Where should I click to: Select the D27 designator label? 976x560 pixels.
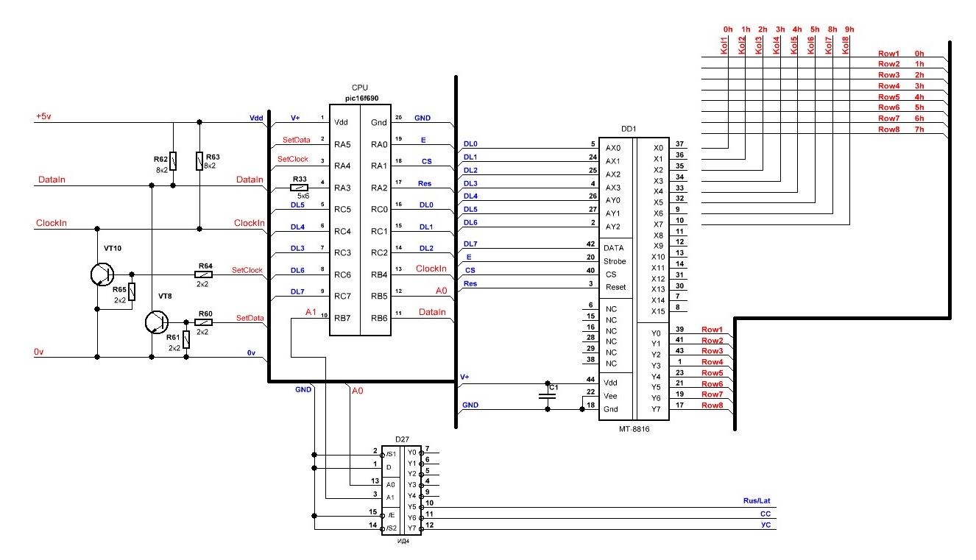402,439
